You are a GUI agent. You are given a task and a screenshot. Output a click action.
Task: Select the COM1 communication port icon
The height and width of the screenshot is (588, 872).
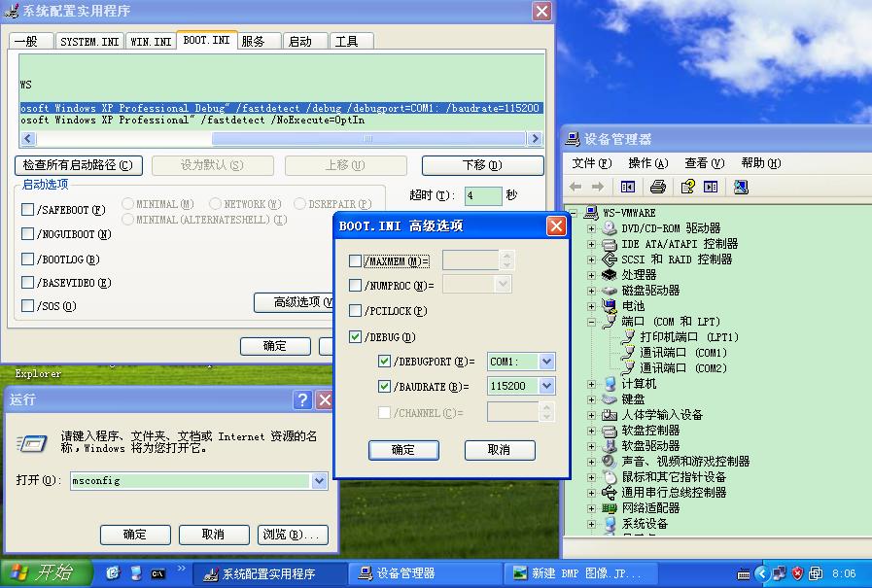tap(628, 353)
